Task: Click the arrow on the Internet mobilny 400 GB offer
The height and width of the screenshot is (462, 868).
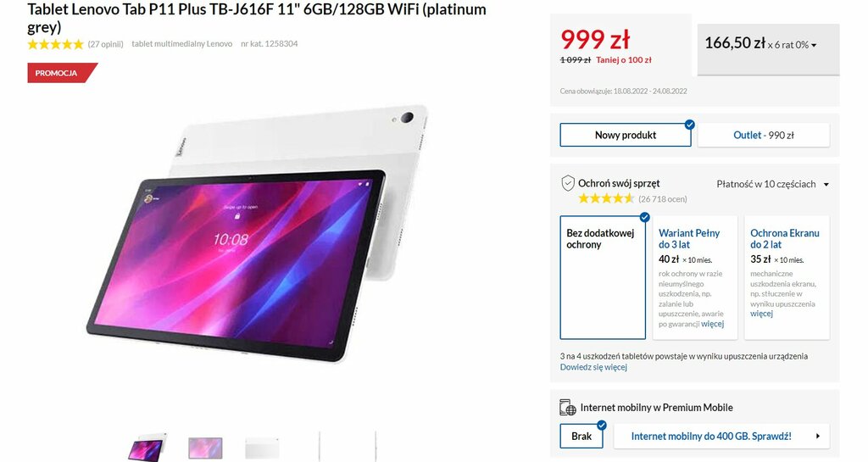Action: 818,436
